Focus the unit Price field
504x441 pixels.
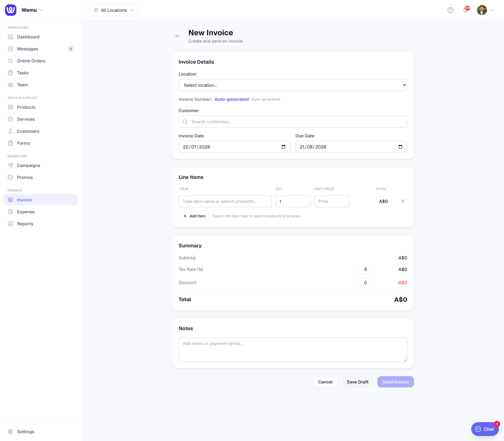(332, 201)
